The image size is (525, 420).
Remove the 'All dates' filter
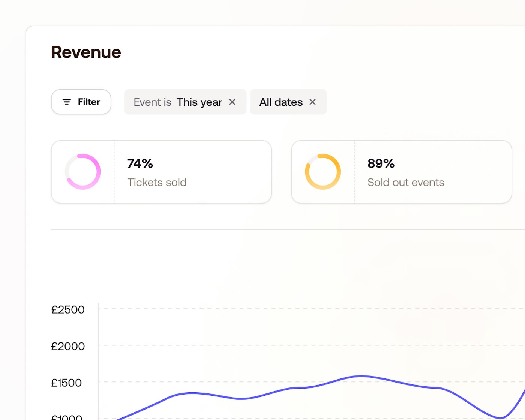tap(312, 102)
